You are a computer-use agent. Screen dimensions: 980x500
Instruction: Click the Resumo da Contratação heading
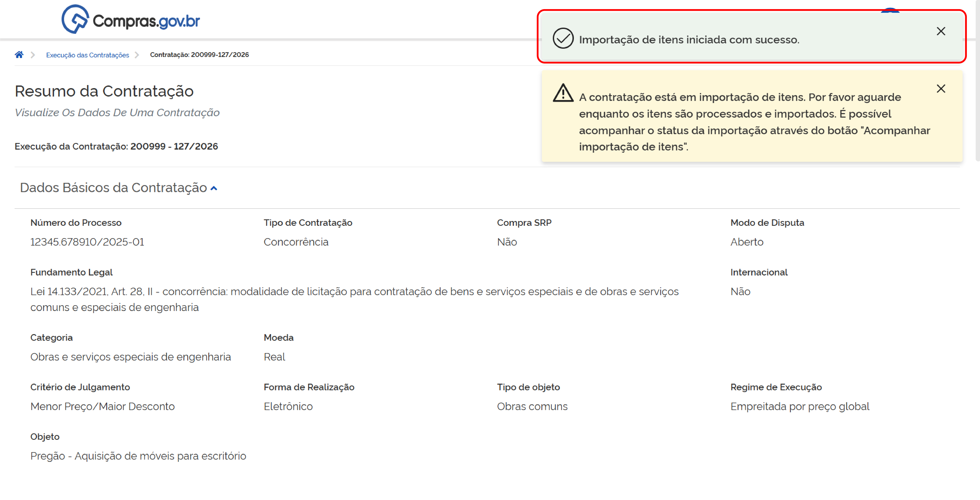[104, 91]
